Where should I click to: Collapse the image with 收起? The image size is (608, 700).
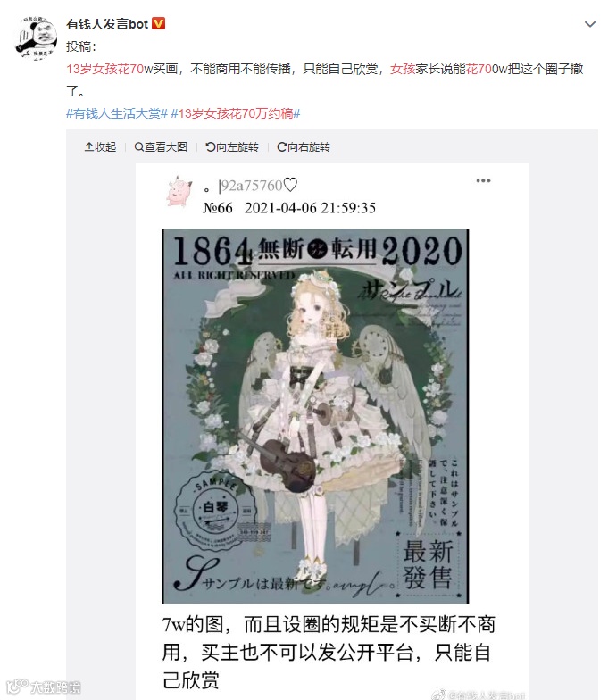tap(100, 146)
